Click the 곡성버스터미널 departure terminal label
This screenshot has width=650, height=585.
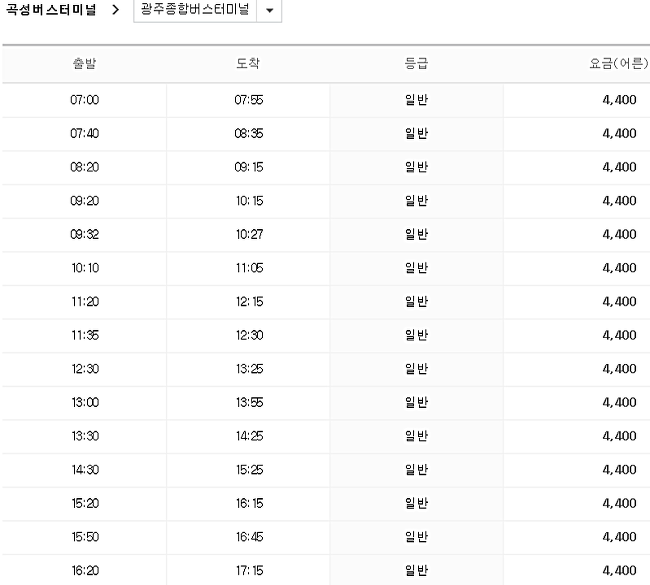pos(51,10)
